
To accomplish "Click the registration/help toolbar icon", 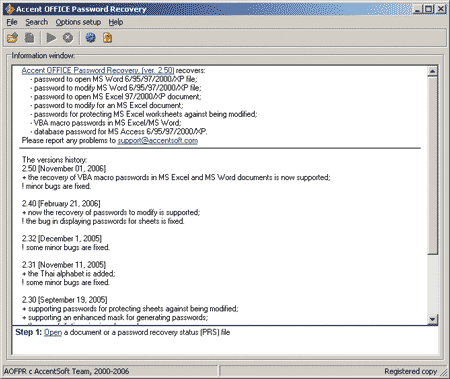I will (x=107, y=38).
